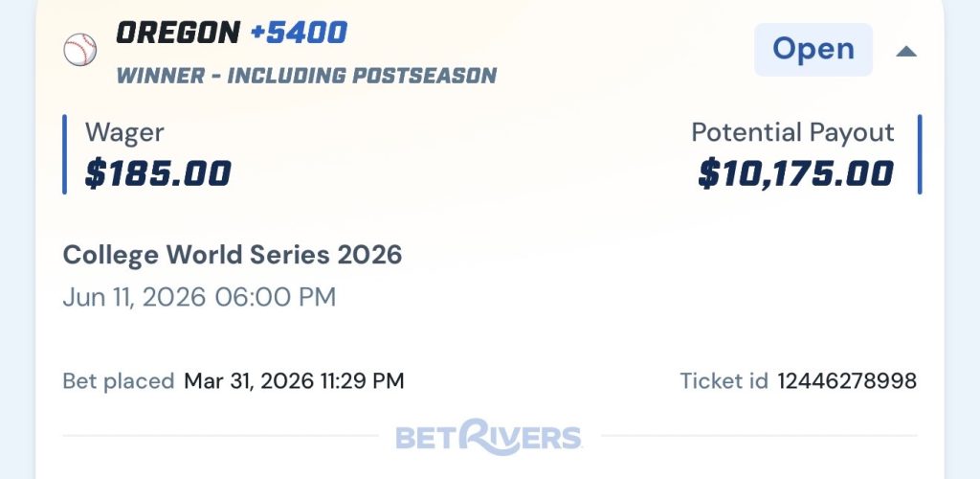Select the $185.00 wager amount
The width and height of the screenshot is (980, 479).
pyautogui.click(x=158, y=174)
